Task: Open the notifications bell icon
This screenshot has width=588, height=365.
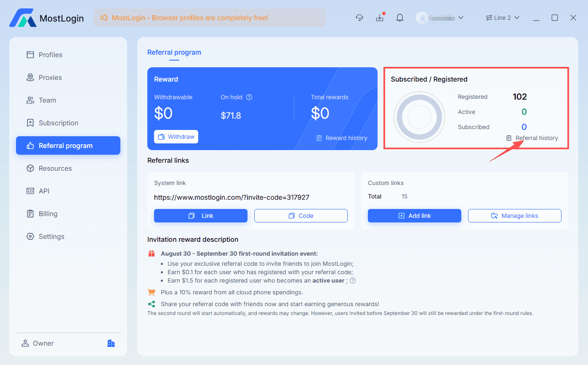Action: [x=400, y=18]
